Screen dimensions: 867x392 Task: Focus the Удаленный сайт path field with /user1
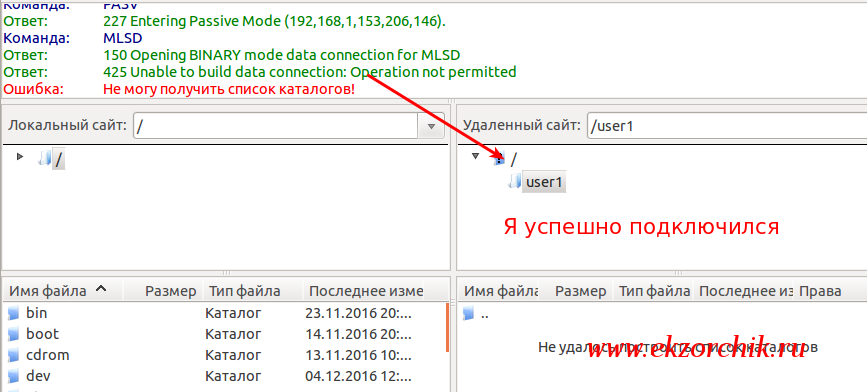[x=727, y=126]
